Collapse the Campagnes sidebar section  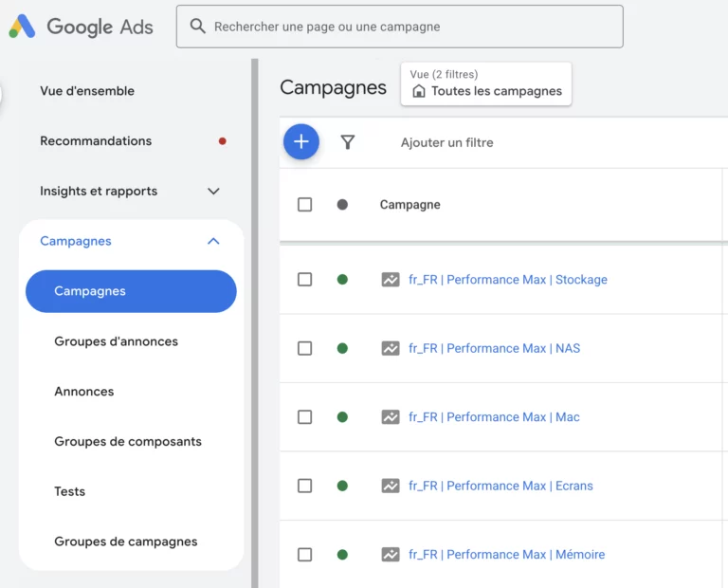point(213,242)
